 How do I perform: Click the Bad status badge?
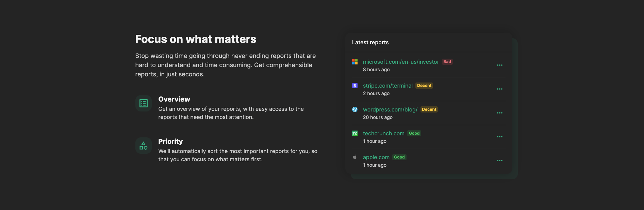click(447, 62)
